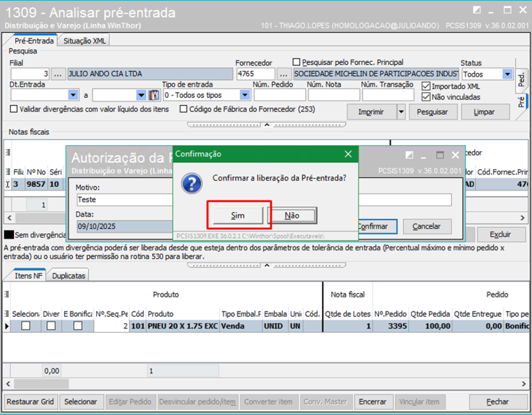Open the Duplicatas tab

[x=69, y=276]
